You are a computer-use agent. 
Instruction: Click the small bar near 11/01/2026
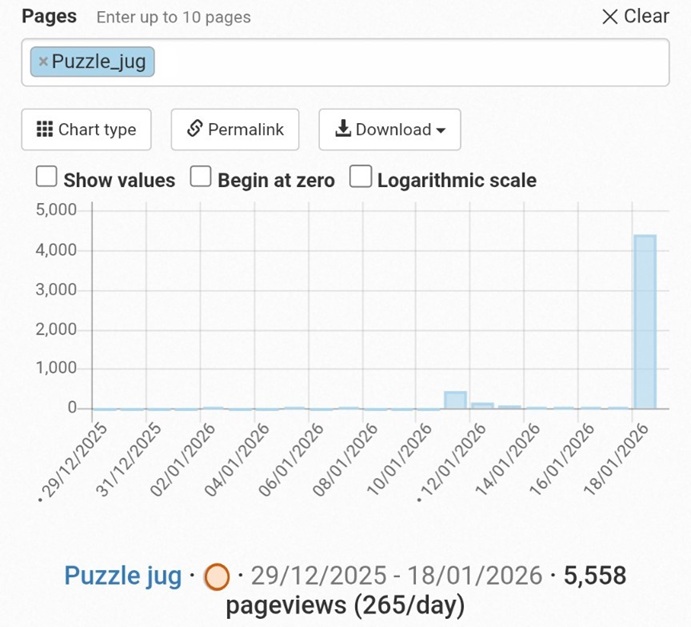pyautogui.click(x=455, y=399)
